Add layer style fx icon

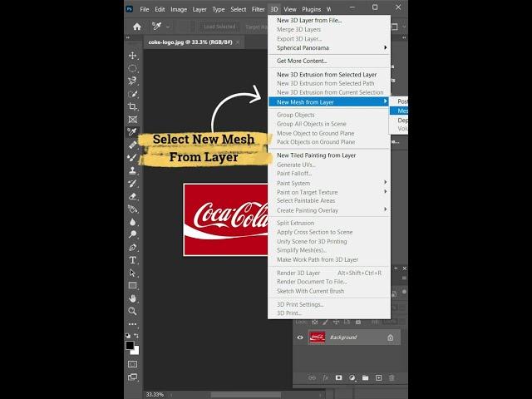coord(325,377)
